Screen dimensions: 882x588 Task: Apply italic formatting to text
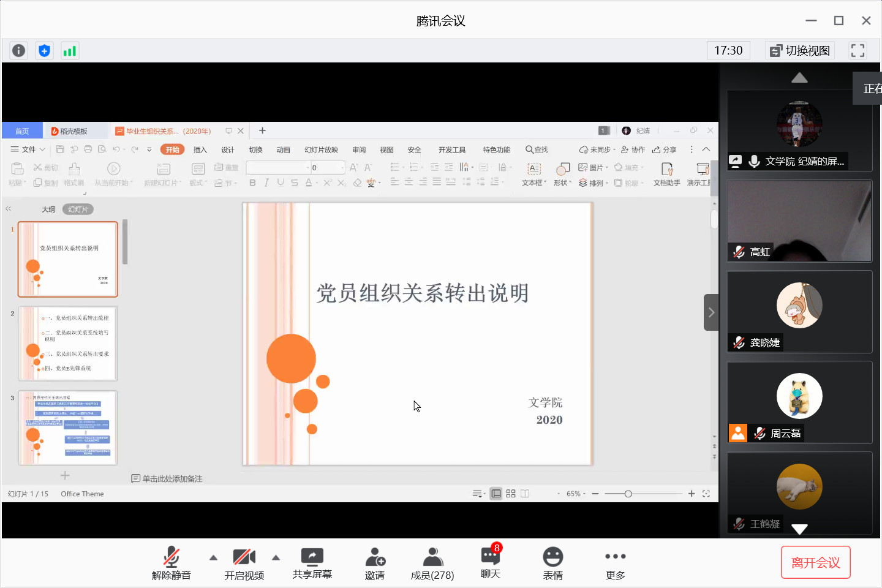(266, 182)
